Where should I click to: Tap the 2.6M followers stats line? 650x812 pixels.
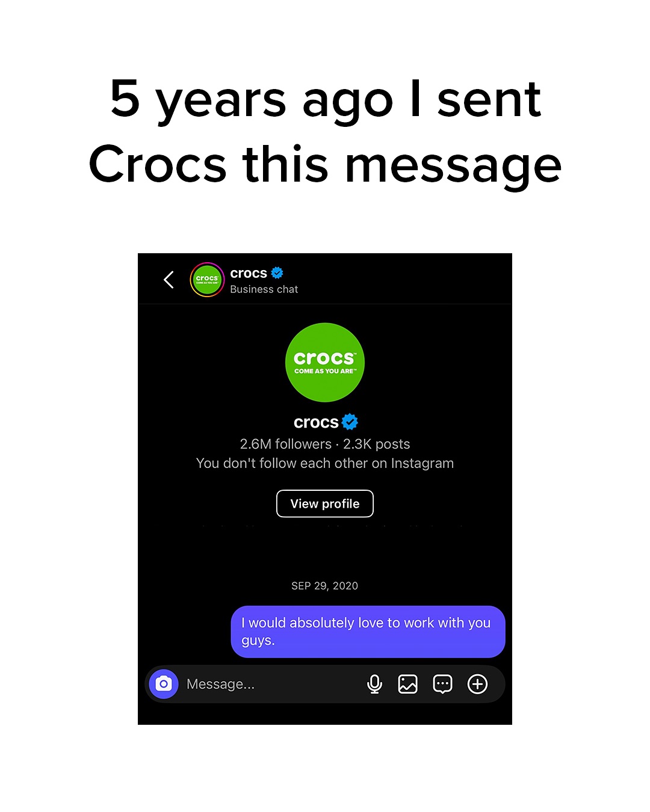click(x=325, y=444)
